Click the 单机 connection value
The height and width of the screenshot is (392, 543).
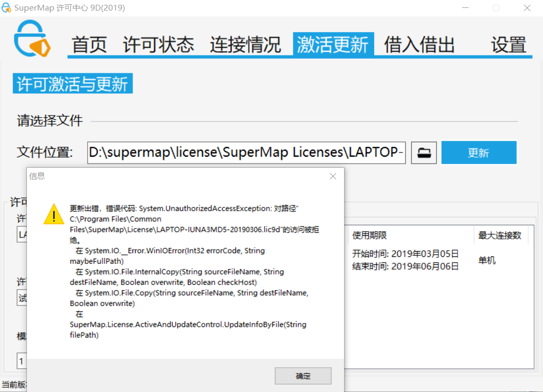click(487, 260)
